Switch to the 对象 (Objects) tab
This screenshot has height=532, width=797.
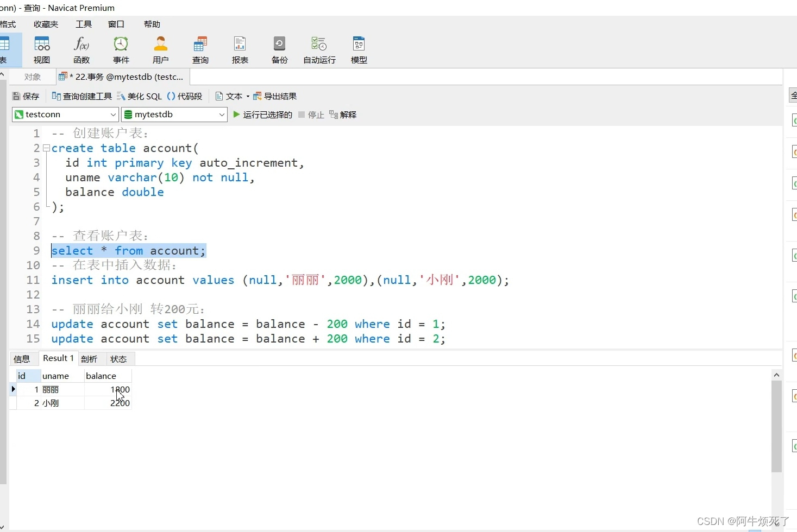pyautogui.click(x=33, y=77)
